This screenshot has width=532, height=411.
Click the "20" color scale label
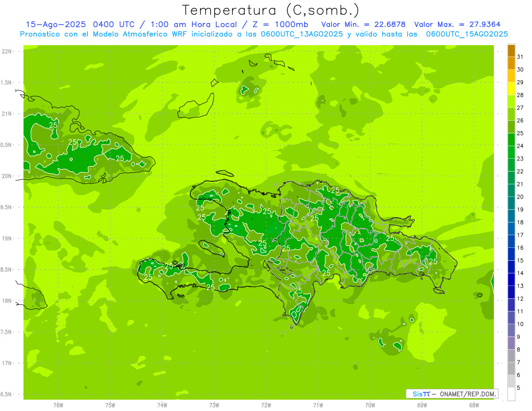point(520,197)
